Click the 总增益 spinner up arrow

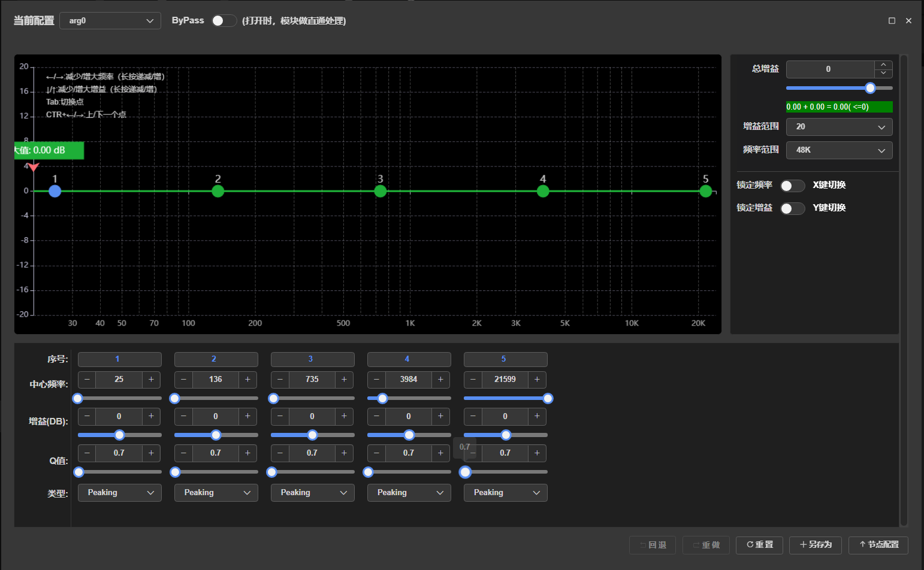(x=883, y=65)
